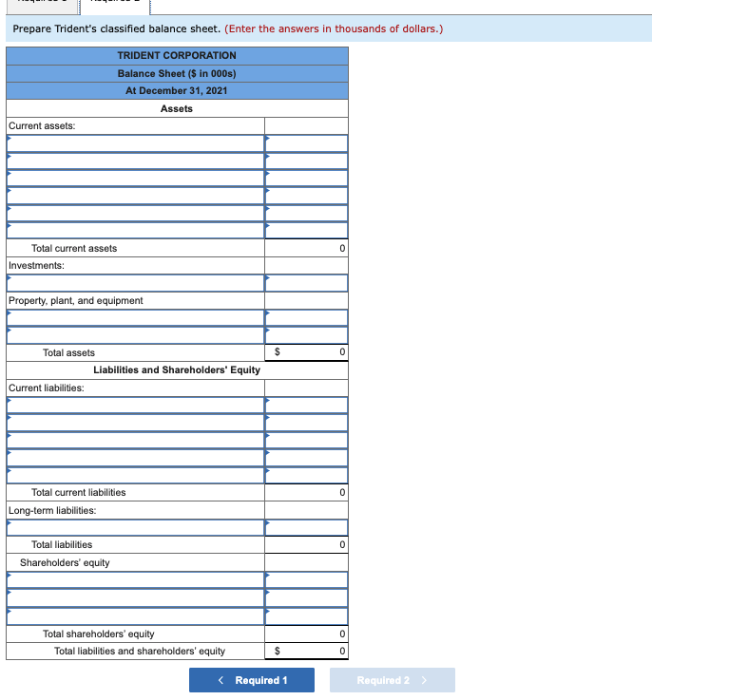Click the 'Current liabilities:' label
Screen dimensions: 729x700
(47, 388)
